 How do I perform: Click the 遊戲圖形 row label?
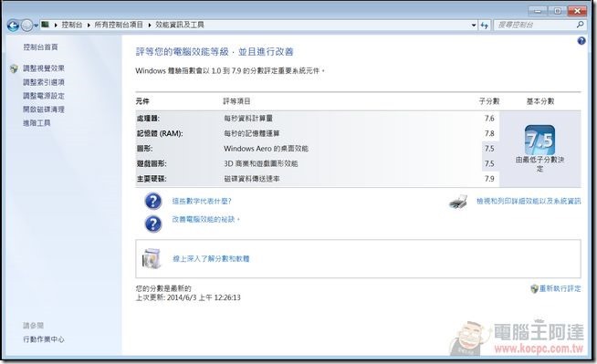pyautogui.click(x=152, y=163)
